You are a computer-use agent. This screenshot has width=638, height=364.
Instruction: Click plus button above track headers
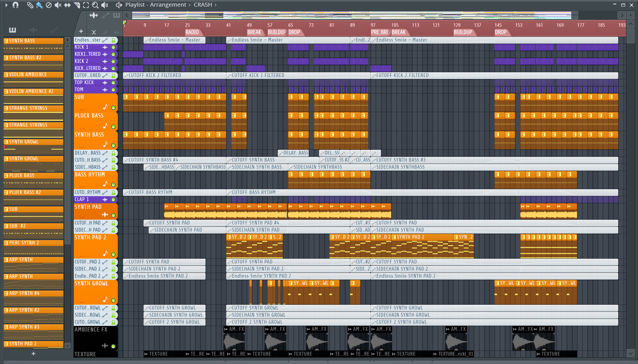(81, 31)
